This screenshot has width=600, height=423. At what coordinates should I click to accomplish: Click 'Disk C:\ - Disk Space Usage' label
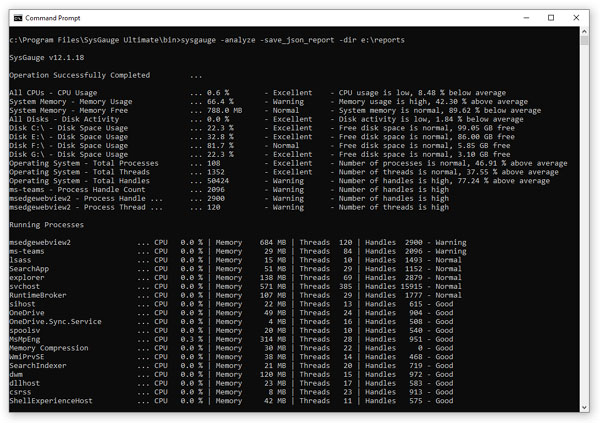pyautogui.click(x=68, y=128)
